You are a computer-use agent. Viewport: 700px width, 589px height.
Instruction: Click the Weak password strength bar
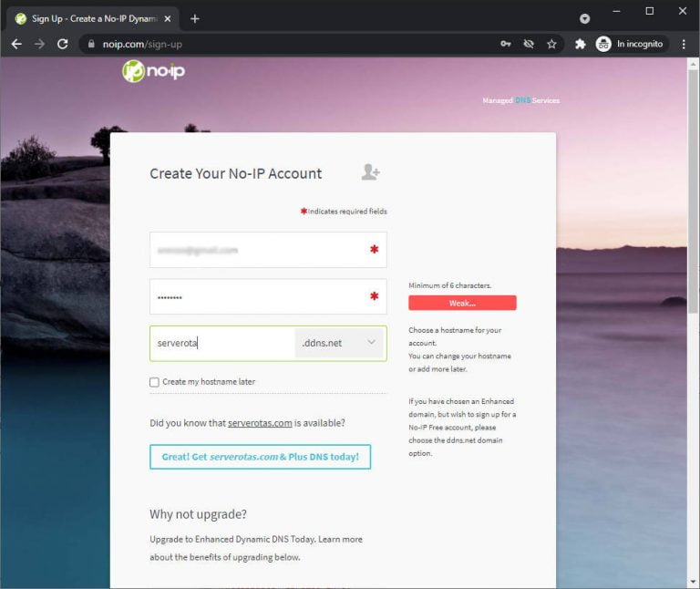pyautogui.click(x=462, y=303)
